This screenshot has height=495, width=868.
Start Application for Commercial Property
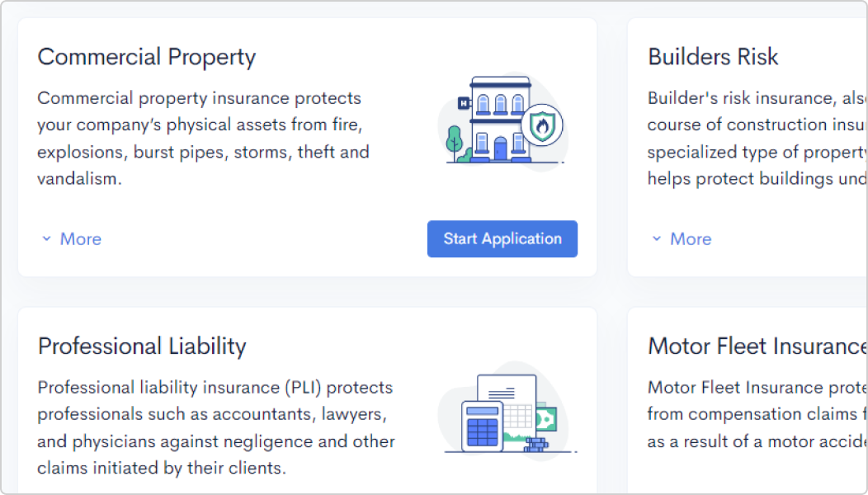click(x=502, y=239)
